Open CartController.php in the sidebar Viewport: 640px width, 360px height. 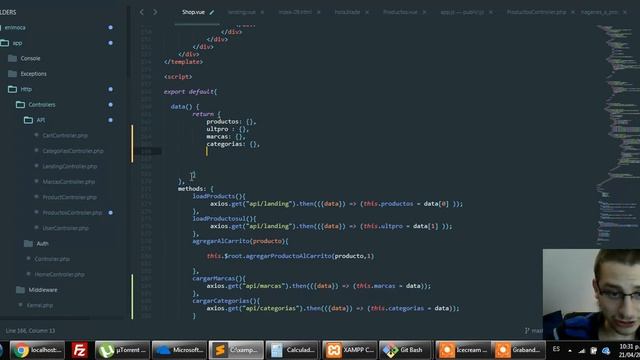(x=65, y=136)
